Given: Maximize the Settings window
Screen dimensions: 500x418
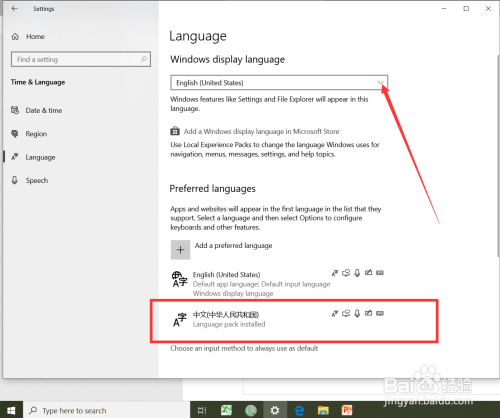Looking at the screenshot, I should click(x=466, y=9).
